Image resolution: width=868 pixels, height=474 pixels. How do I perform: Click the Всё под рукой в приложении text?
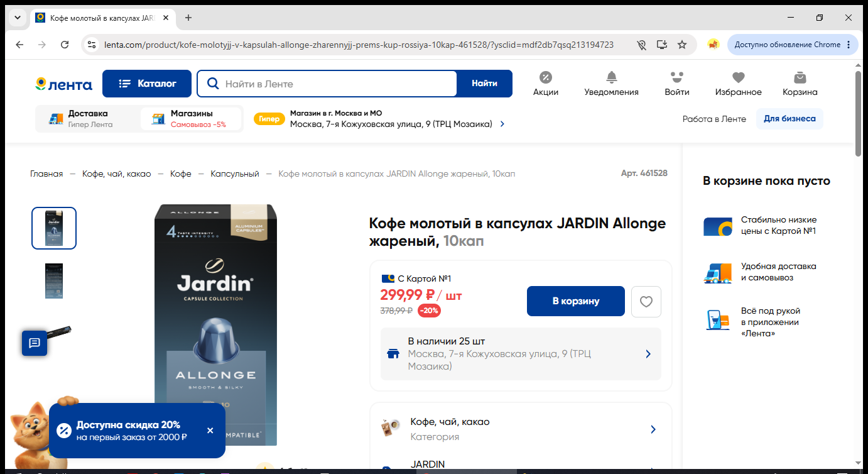click(771, 322)
